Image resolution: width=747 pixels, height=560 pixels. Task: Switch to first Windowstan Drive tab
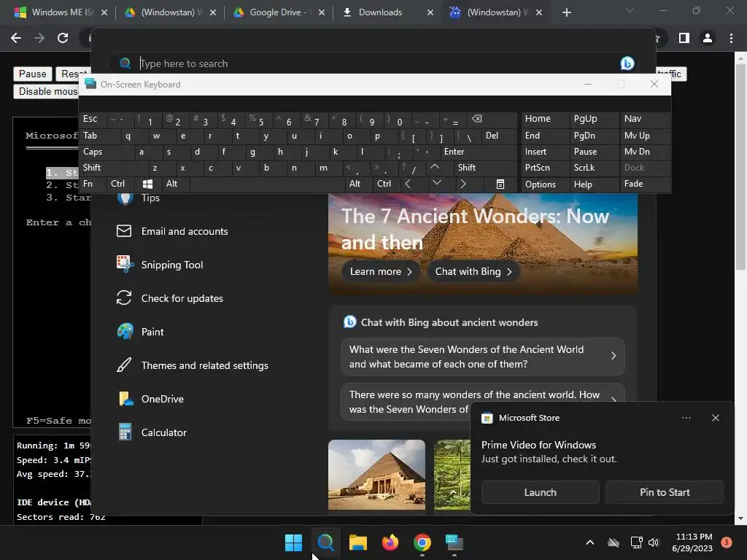click(169, 12)
